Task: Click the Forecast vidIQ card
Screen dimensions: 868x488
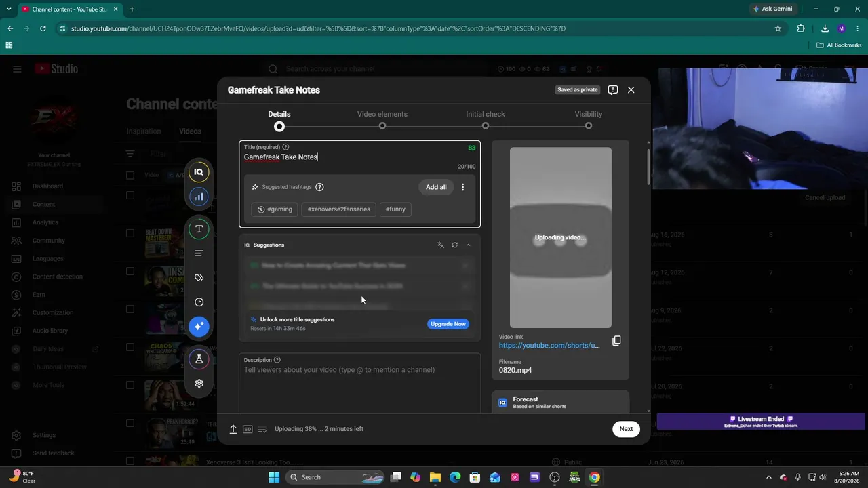Action: [561, 403]
